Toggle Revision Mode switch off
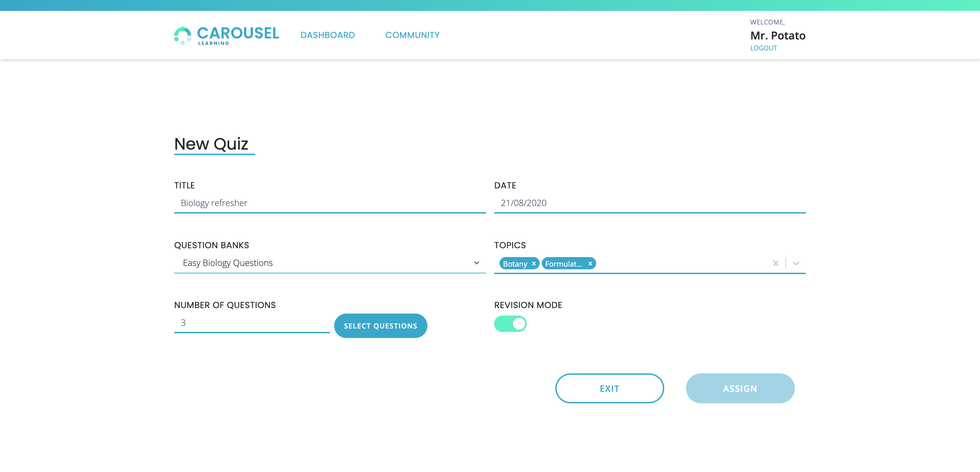 (510, 324)
